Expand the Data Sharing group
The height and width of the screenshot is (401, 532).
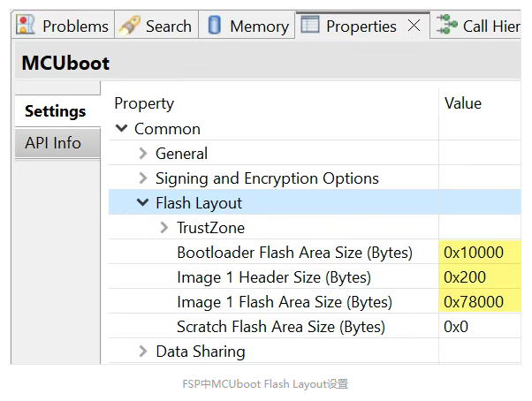click(143, 352)
